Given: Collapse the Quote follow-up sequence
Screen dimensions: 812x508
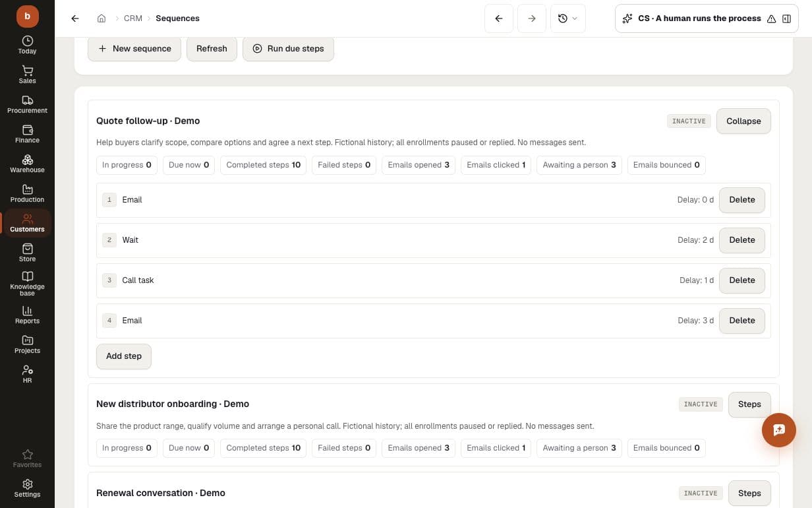Looking at the screenshot, I should (743, 121).
